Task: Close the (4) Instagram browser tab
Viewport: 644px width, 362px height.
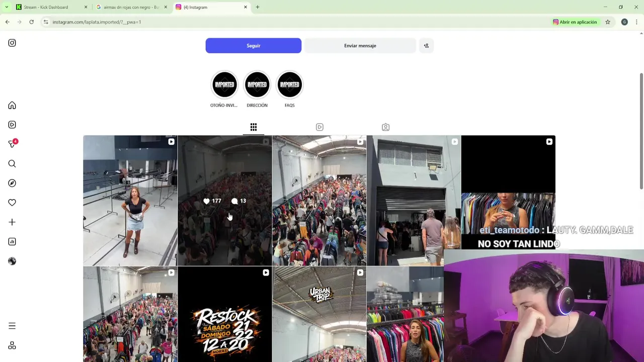Action: point(246,7)
